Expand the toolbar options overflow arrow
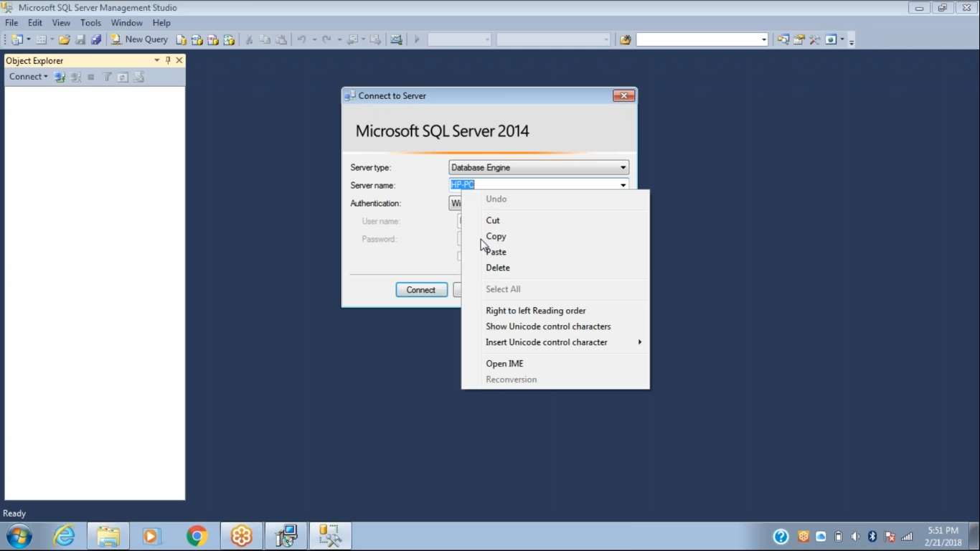This screenshot has width=980, height=551. (x=852, y=41)
